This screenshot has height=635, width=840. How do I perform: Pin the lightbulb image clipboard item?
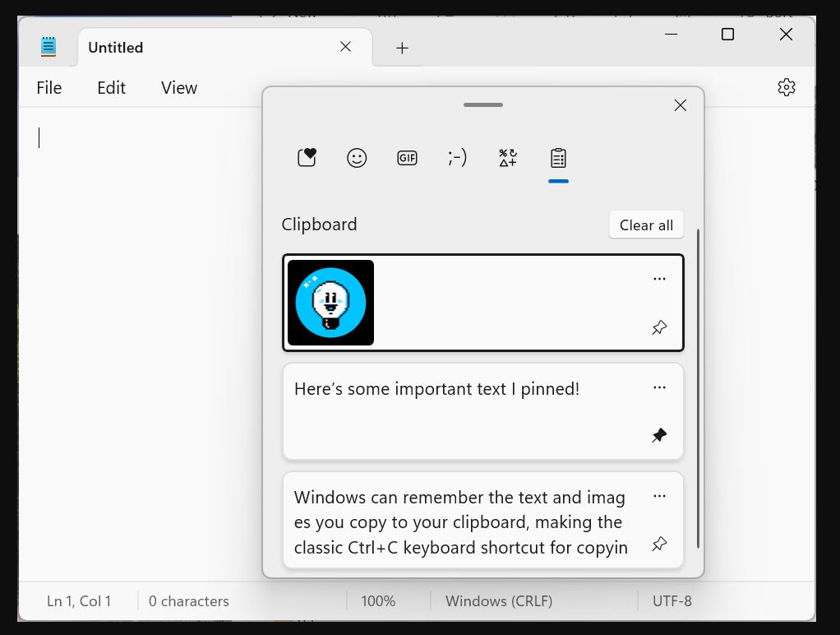click(659, 327)
